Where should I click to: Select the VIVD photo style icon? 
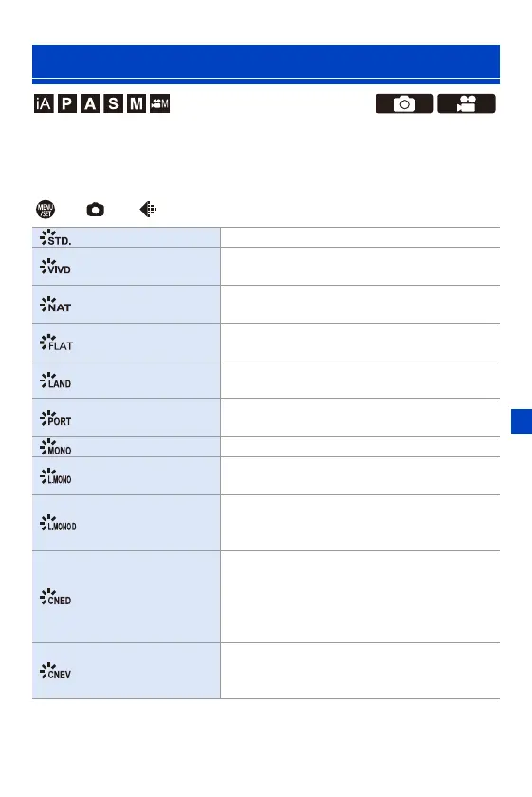[x=55, y=267]
